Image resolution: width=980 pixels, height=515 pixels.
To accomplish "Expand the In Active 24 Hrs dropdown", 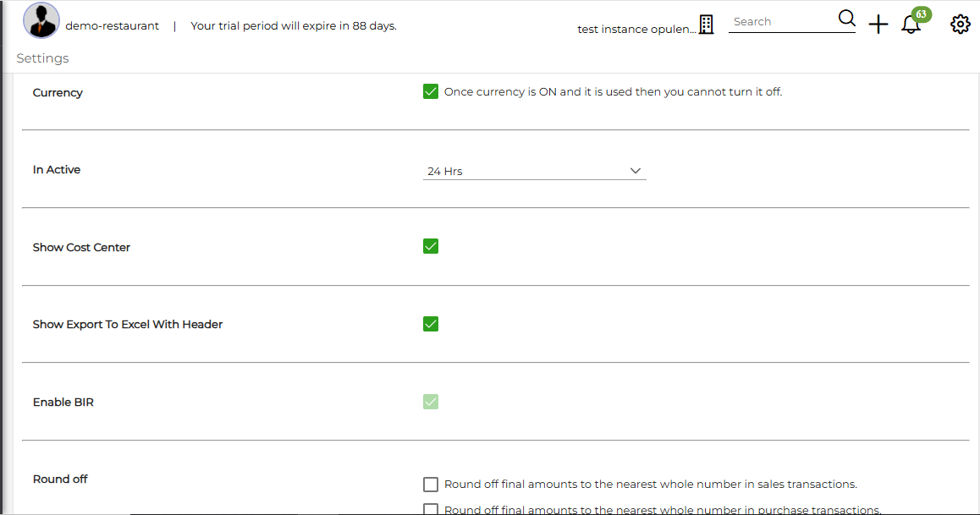I will pyautogui.click(x=534, y=171).
